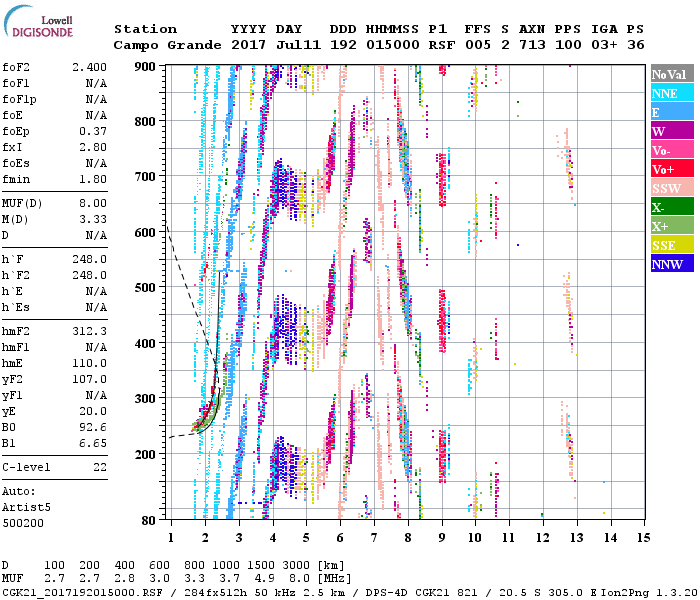Click the yE value 20.0
Viewport: 700px width, 600px height.
point(93,412)
